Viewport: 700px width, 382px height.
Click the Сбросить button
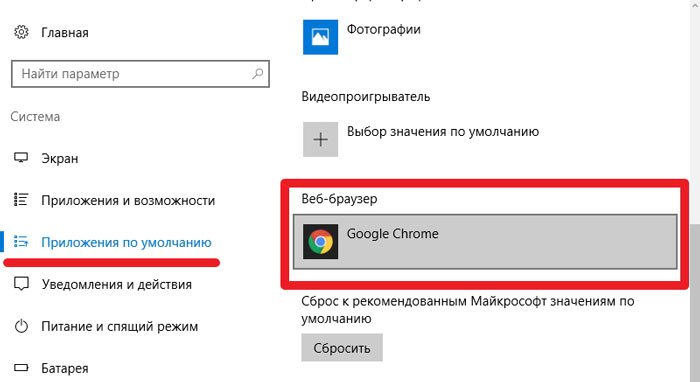click(342, 347)
